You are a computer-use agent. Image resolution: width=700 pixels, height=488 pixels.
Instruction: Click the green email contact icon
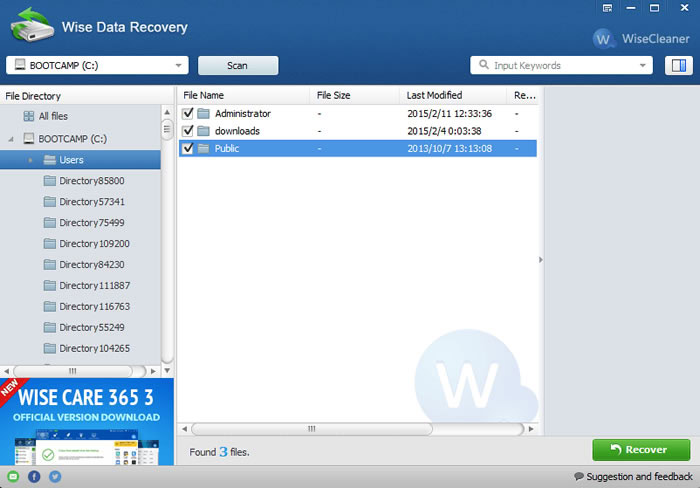pos(13,476)
